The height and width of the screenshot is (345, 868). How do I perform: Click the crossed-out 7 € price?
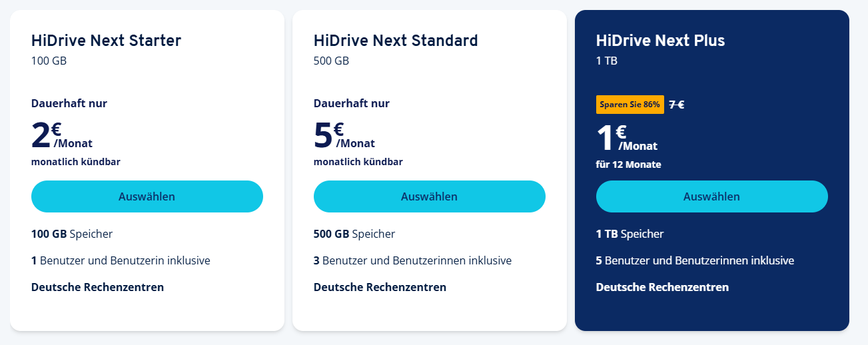677,105
